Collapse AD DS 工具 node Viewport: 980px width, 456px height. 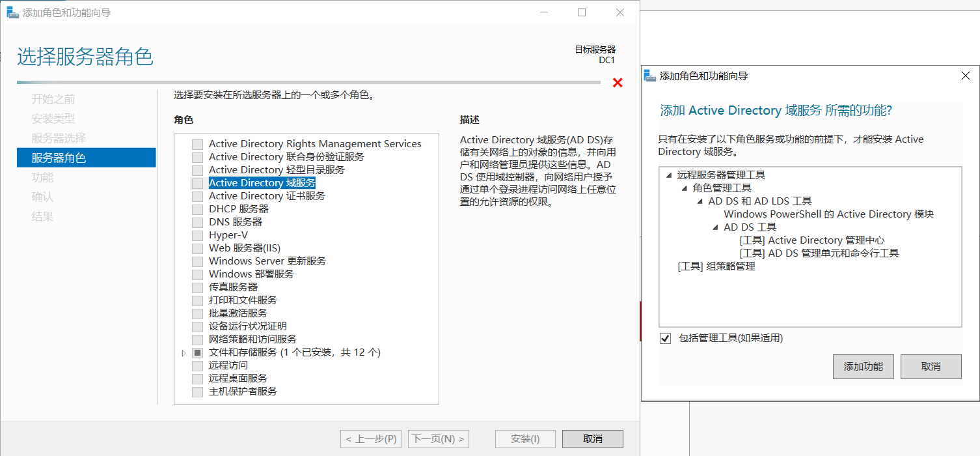coord(716,227)
